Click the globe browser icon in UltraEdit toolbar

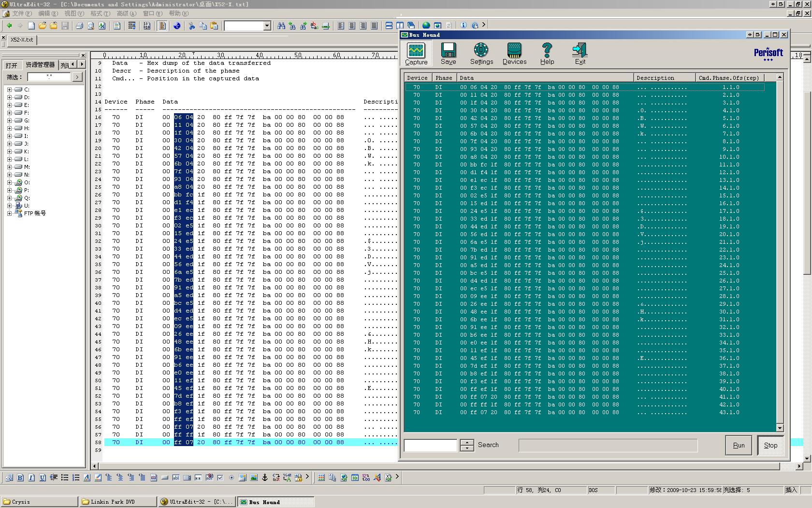point(426,26)
